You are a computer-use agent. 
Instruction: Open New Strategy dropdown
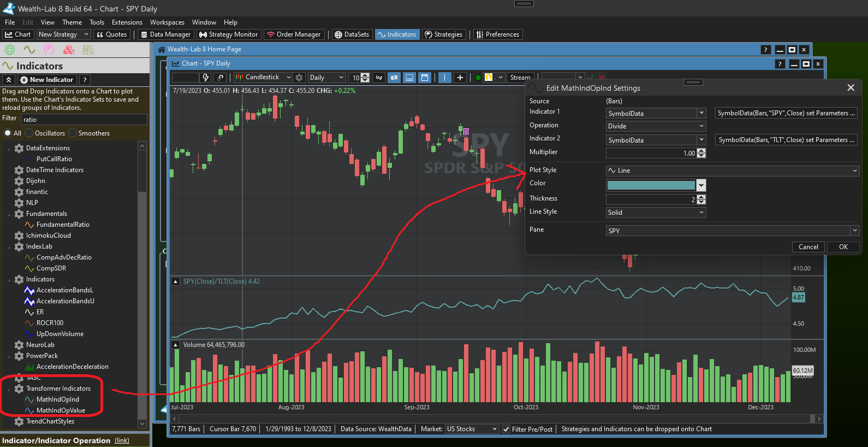pyautogui.click(x=63, y=34)
